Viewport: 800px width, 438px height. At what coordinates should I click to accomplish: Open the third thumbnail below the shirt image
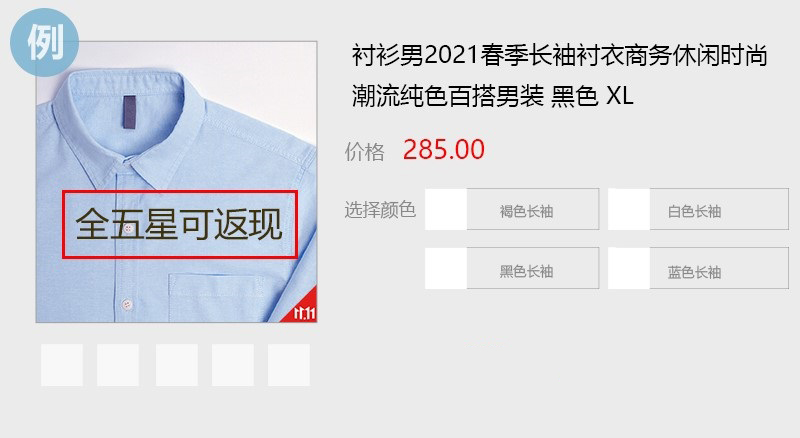[177, 365]
